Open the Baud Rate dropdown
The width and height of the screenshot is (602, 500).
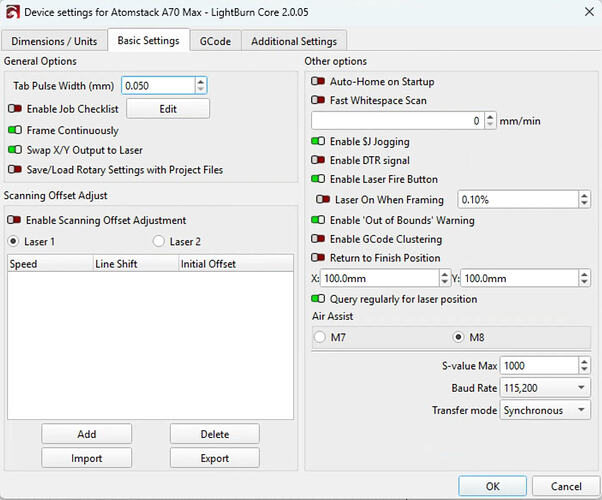tap(545, 388)
